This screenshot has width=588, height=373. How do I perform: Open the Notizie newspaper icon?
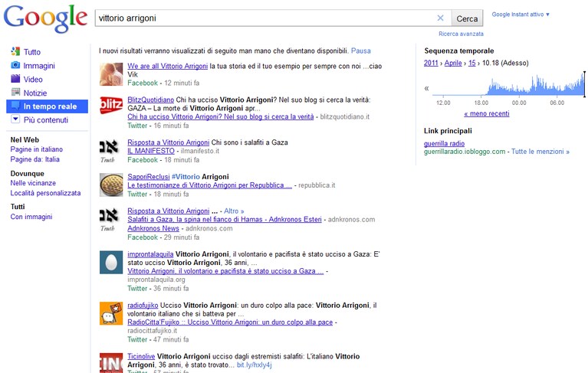pyautogui.click(x=15, y=92)
